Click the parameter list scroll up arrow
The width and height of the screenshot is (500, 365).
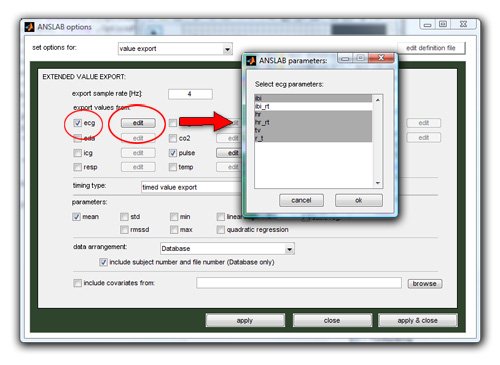(378, 100)
